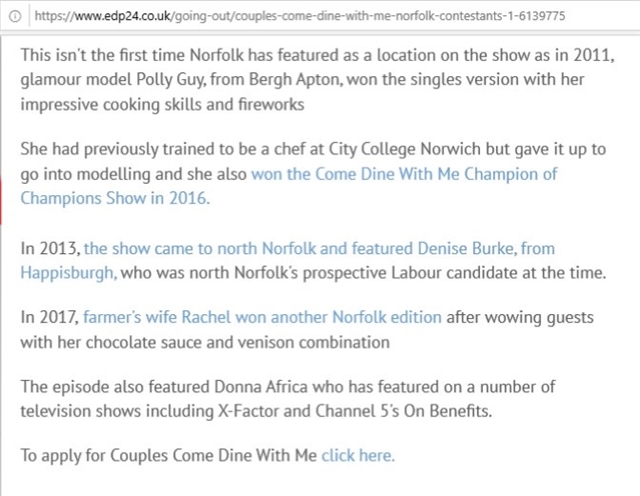This screenshot has width=640, height=496.
Task: Click the site information icon in address bar
Action: tap(15, 16)
